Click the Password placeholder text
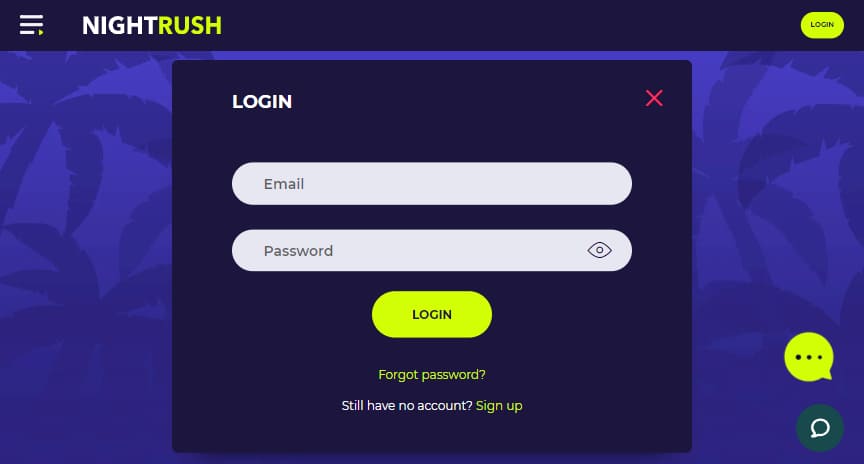The width and height of the screenshot is (864, 464). (298, 251)
